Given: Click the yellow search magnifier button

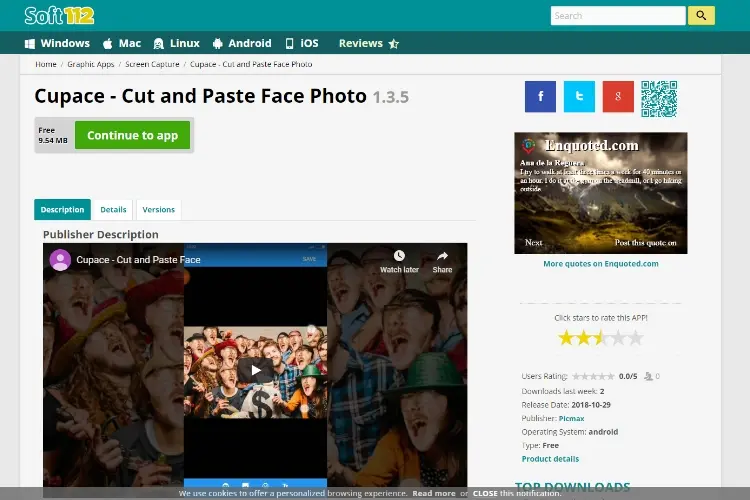Looking at the screenshot, I should coord(701,16).
